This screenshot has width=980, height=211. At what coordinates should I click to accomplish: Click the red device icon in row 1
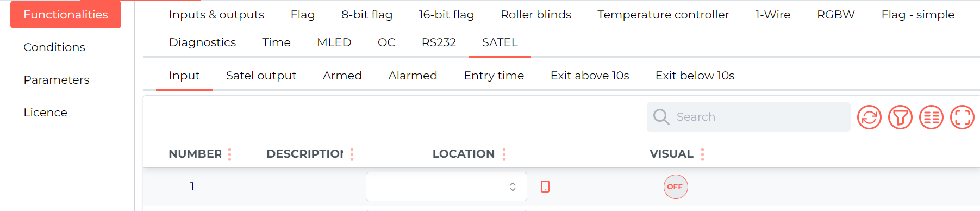tap(545, 187)
